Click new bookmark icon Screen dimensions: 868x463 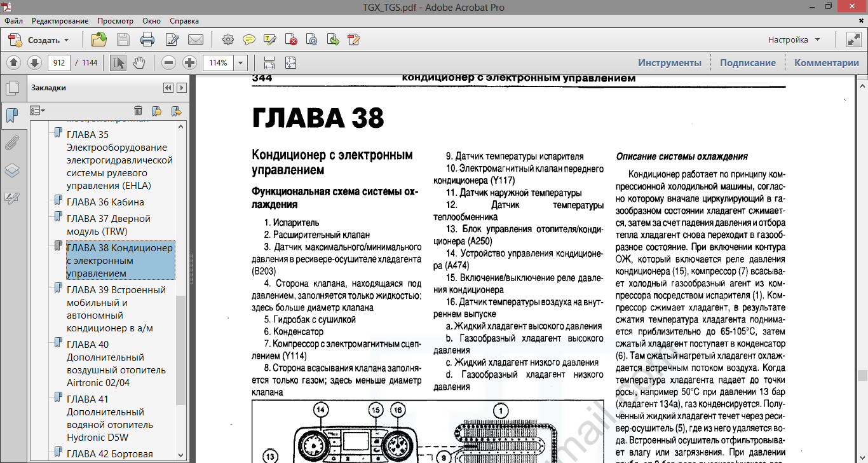point(157,111)
